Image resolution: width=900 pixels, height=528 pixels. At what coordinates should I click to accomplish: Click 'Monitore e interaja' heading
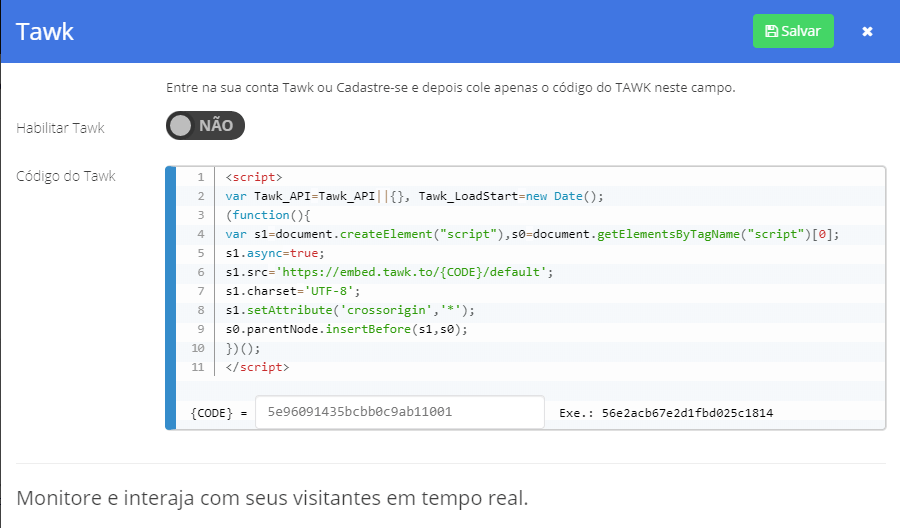[x=272, y=498]
